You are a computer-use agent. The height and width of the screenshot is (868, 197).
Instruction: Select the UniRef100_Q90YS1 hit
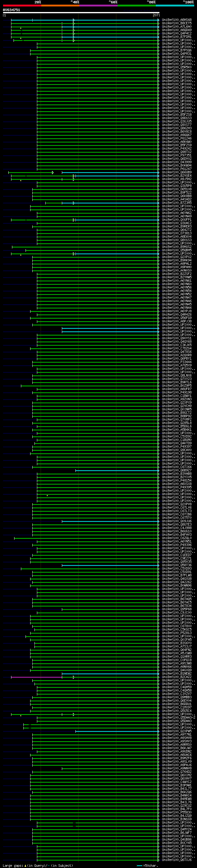click(177, 338)
